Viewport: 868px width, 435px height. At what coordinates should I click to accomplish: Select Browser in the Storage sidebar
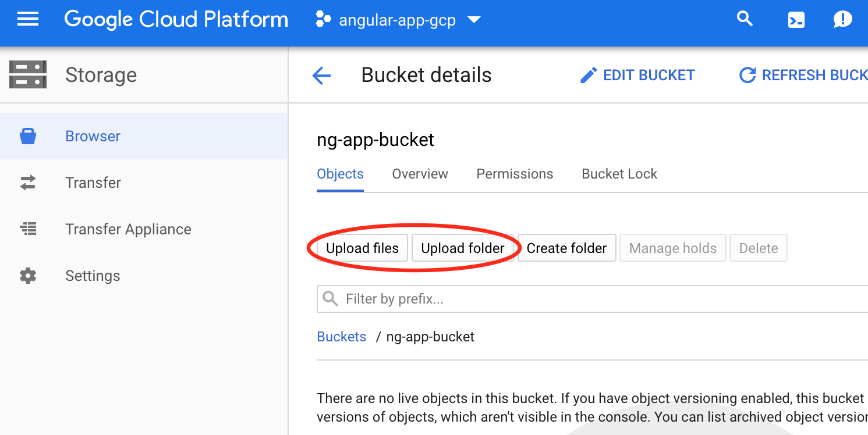point(93,136)
